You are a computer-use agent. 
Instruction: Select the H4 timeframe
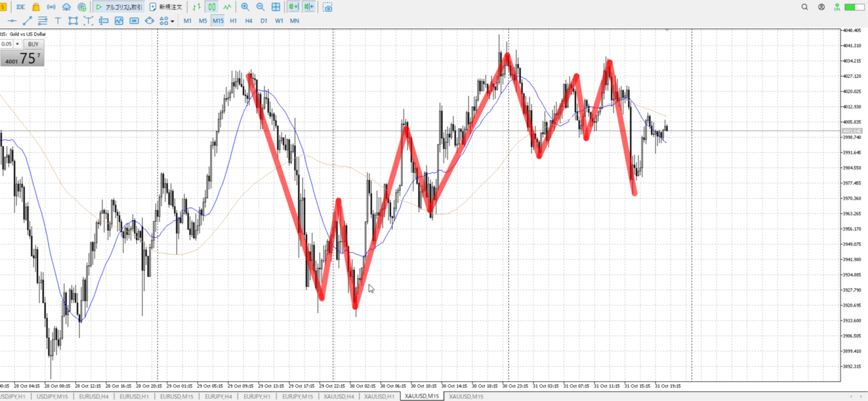[248, 21]
